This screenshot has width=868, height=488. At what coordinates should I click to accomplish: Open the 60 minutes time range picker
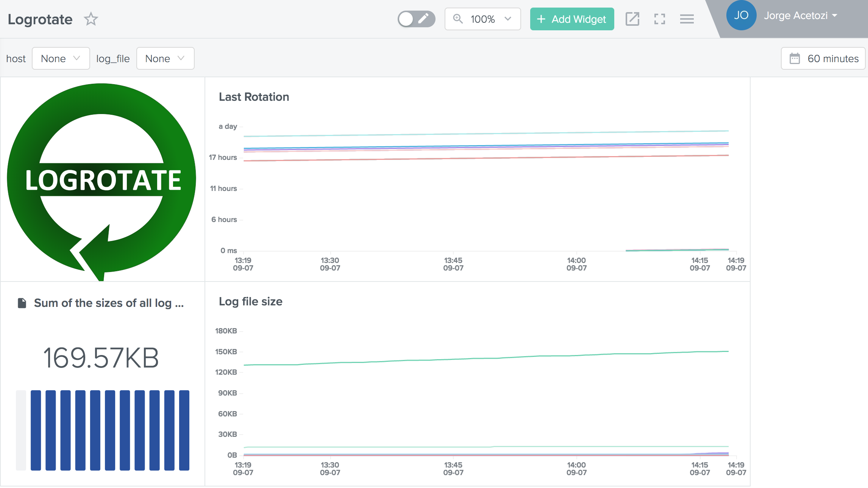823,58
